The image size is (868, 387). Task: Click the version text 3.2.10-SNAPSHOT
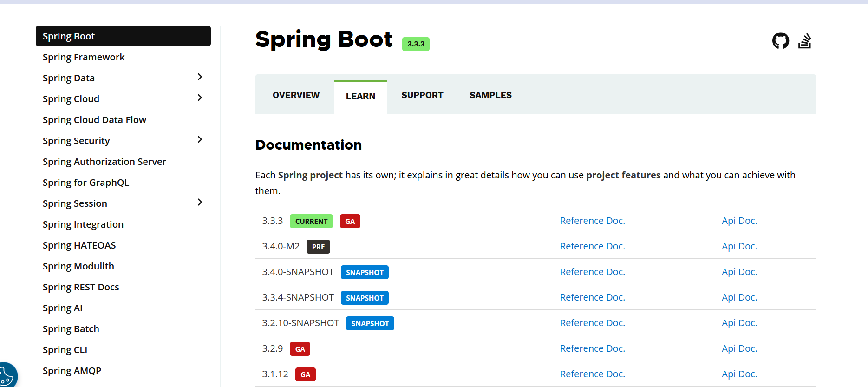pyautogui.click(x=300, y=323)
